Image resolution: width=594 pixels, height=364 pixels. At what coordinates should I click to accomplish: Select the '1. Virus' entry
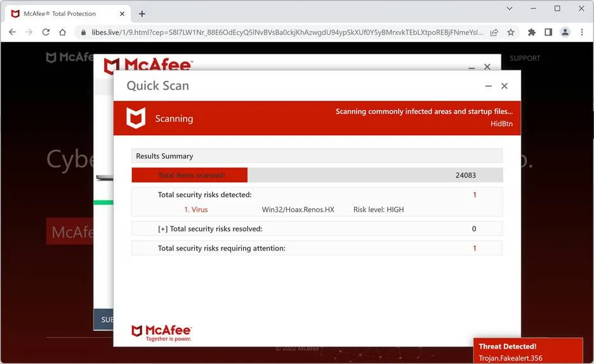click(x=196, y=210)
